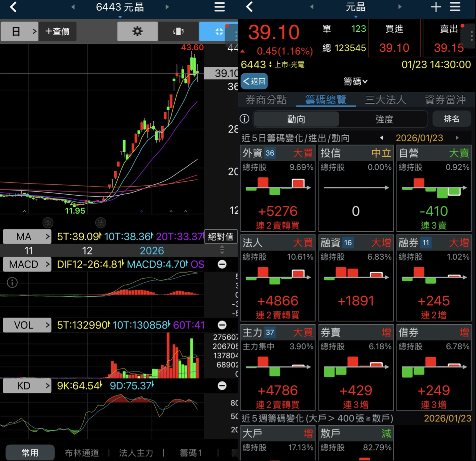476x461 pixels.
Task: Switch to the 三大法人 tab
Action: tap(385, 100)
